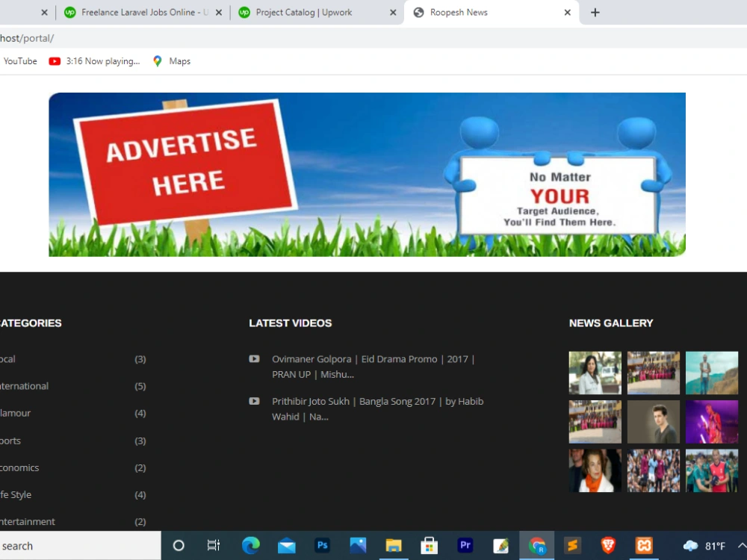Select the Chrome icon in the taskbar
The height and width of the screenshot is (560, 747).
point(537,546)
